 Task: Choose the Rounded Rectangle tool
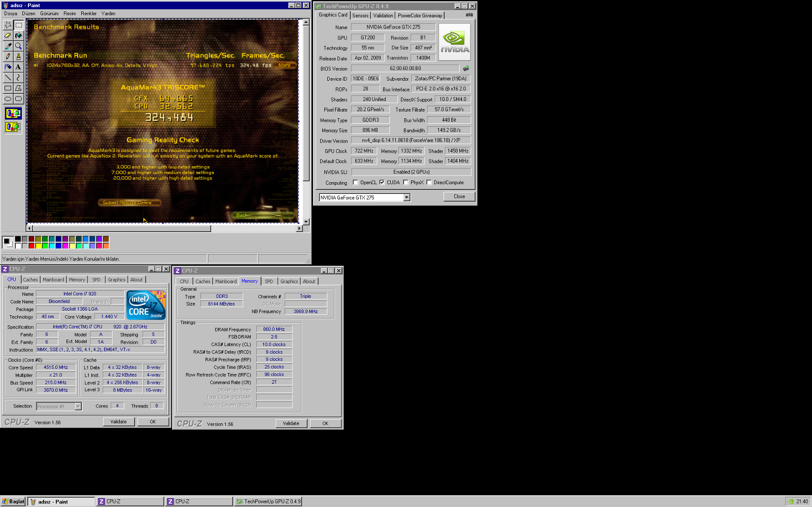[19, 99]
